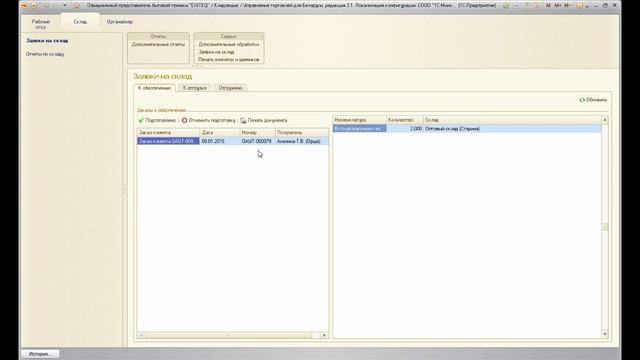Viewport: 640px width, 360px height.
Task: Select the Отгружено tab
Action: (230, 88)
